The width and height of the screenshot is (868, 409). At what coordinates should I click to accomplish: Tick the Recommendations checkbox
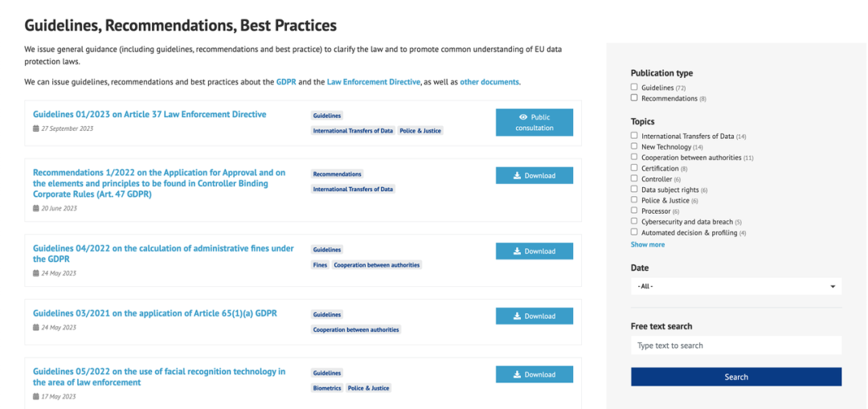coord(634,97)
